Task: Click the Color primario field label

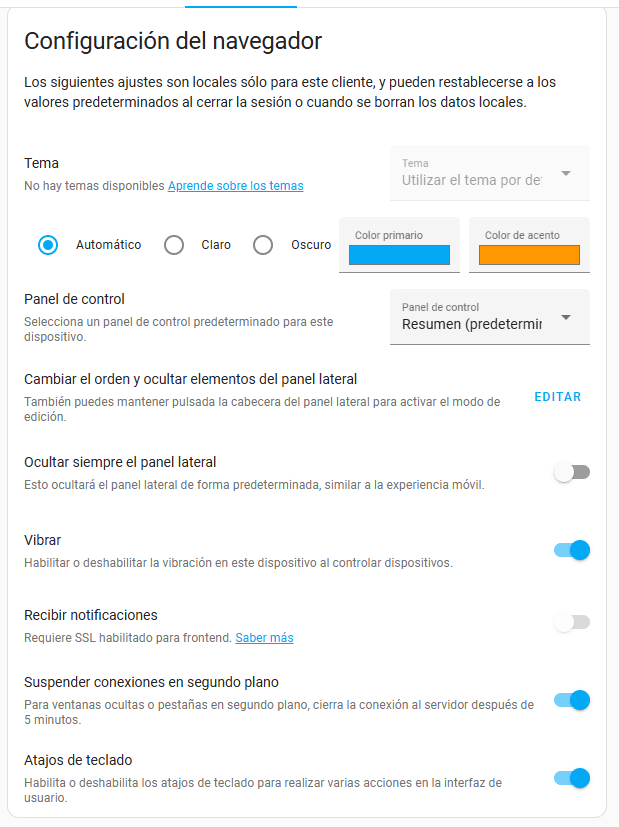Action: click(x=389, y=235)
